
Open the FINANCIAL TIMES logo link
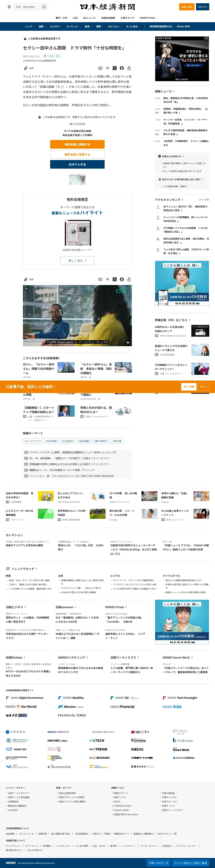[x=72, y=715]
